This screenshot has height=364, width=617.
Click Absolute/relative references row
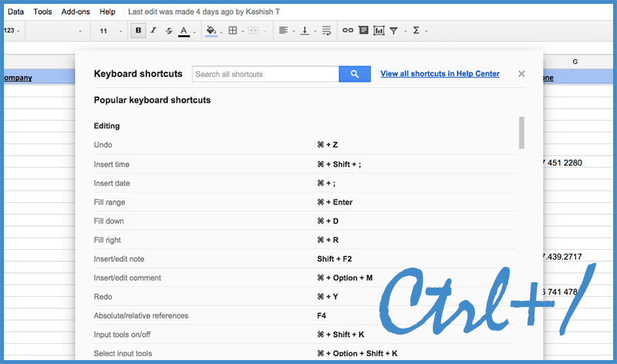[305, 315]
